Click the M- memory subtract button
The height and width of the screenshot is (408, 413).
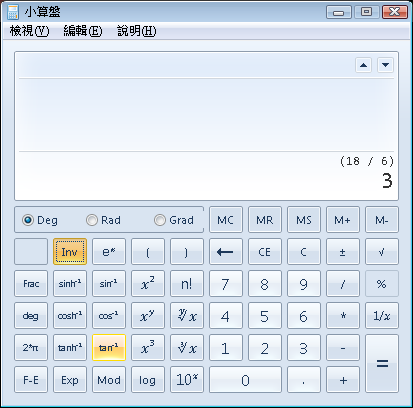coord(382,220)
